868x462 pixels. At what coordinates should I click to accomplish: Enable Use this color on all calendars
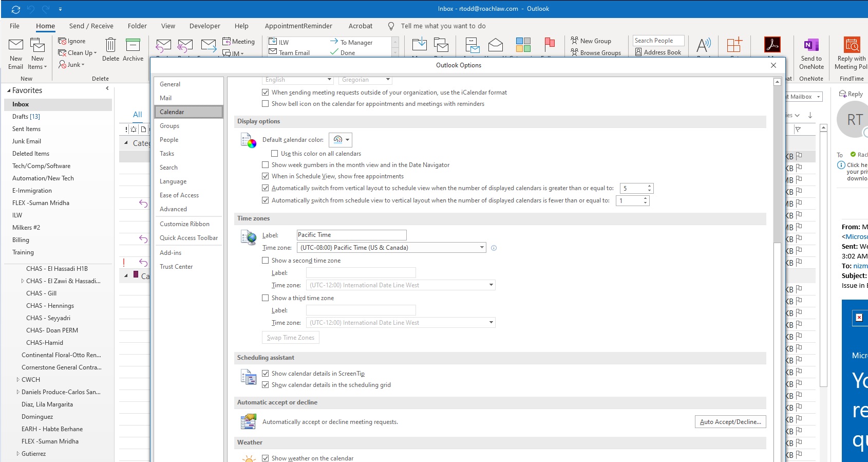tap(275, 154)
